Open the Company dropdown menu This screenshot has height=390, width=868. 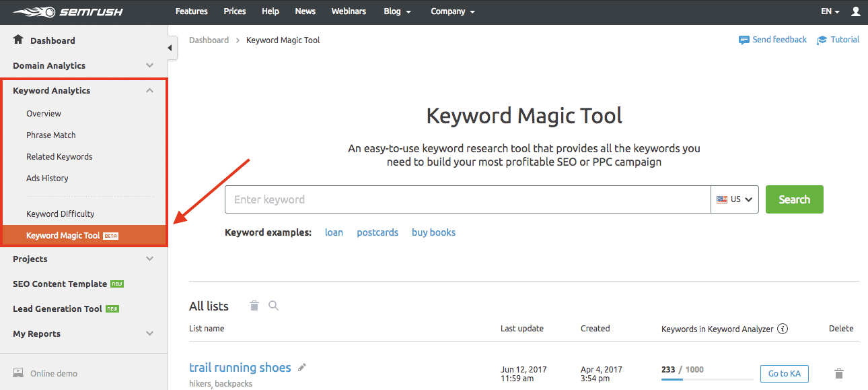453,11
